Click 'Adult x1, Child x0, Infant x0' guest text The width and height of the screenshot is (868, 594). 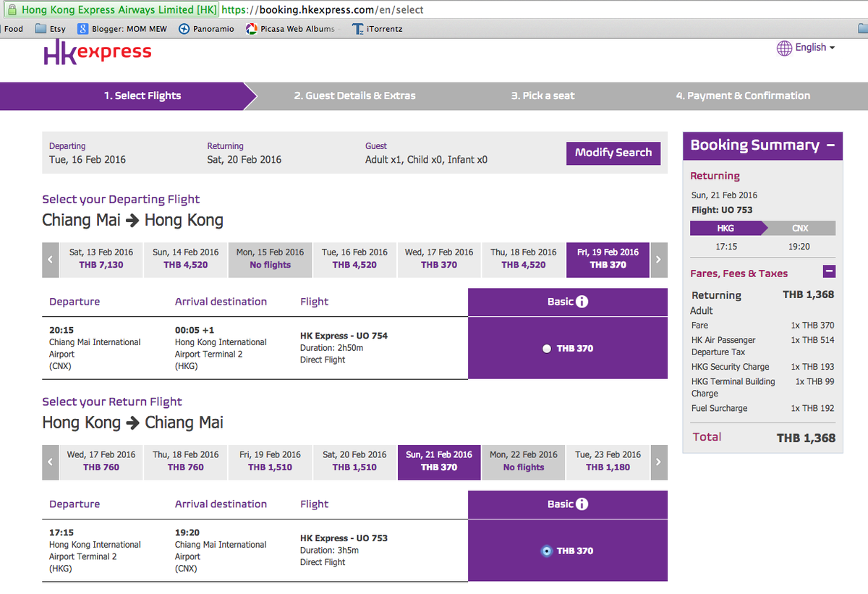pyautogui.click(x=426, y=160)
